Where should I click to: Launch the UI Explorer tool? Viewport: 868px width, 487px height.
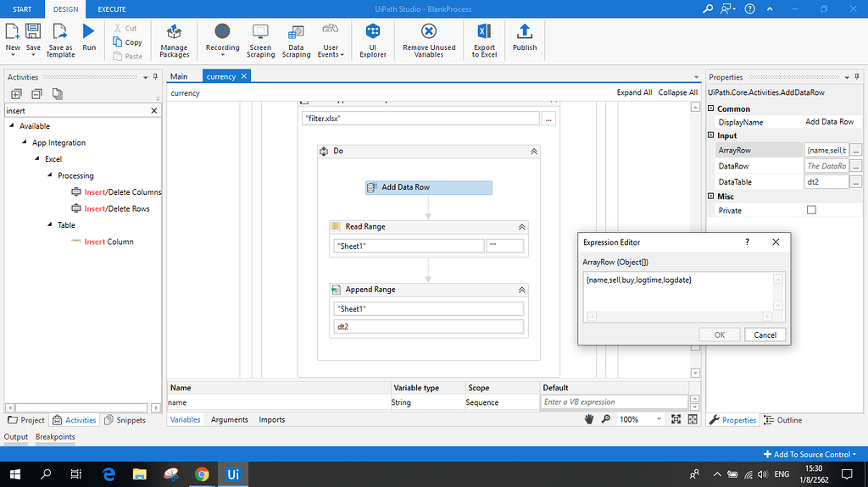372,40
